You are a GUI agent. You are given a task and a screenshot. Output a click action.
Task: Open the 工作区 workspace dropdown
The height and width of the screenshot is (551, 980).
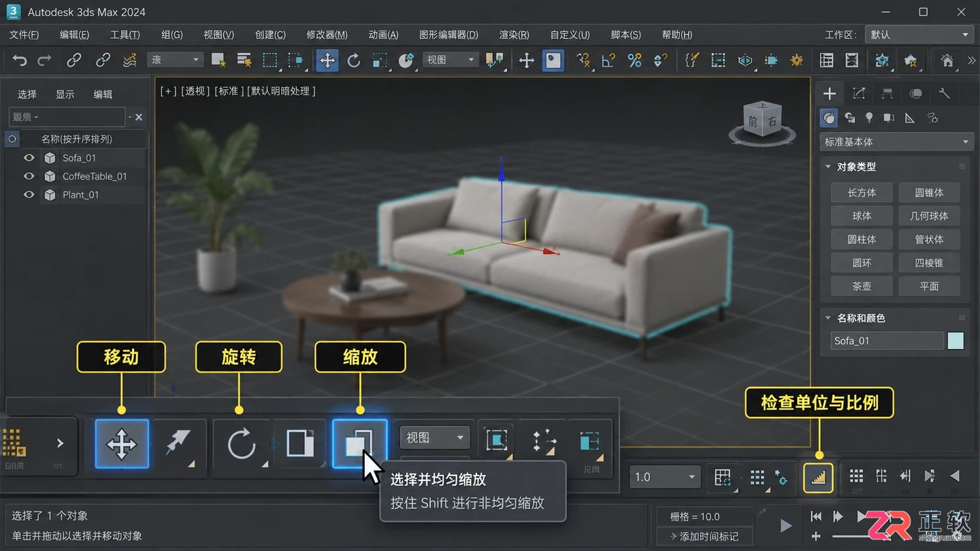click(918, 35)
